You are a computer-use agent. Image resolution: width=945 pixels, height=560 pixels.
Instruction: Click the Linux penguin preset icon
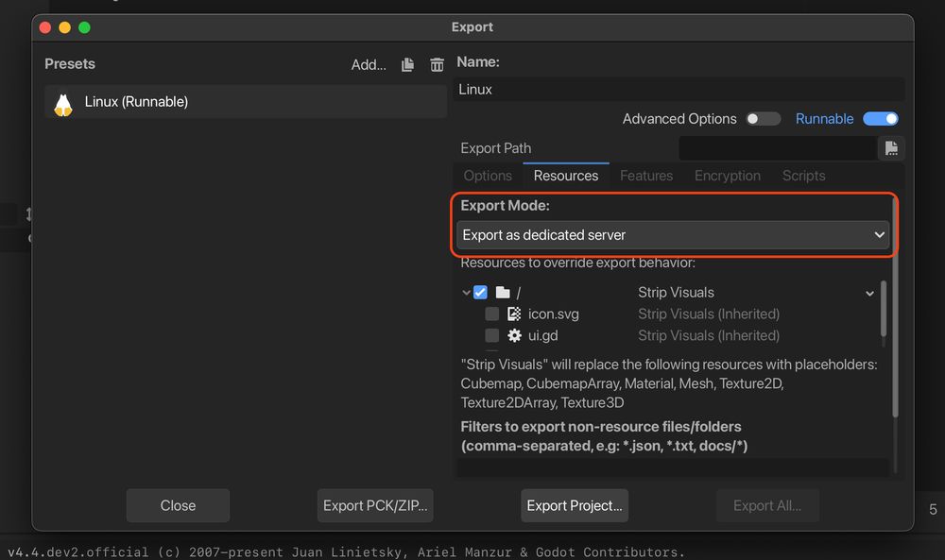(63, 104)
